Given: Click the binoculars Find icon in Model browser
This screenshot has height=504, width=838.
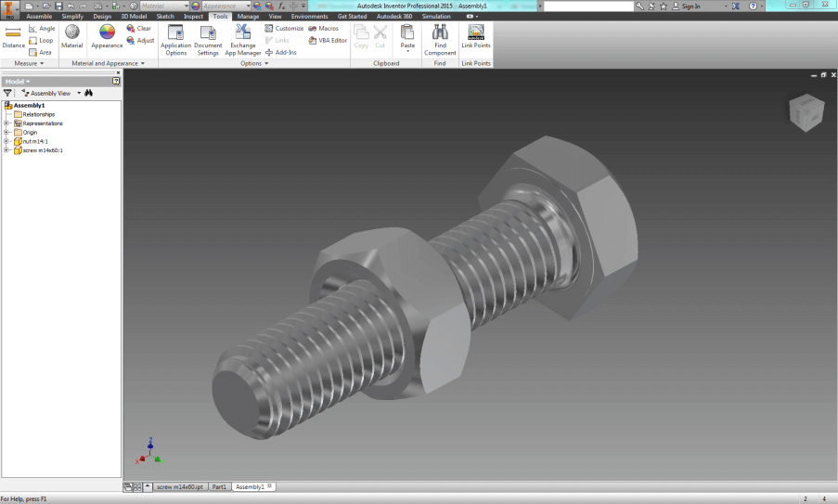Looking at the screenshot, I should [x=89, y=93].
